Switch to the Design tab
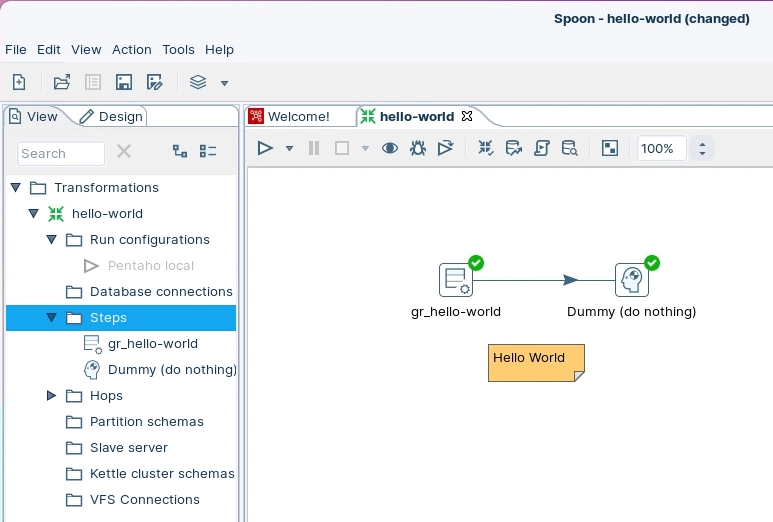 111,116
